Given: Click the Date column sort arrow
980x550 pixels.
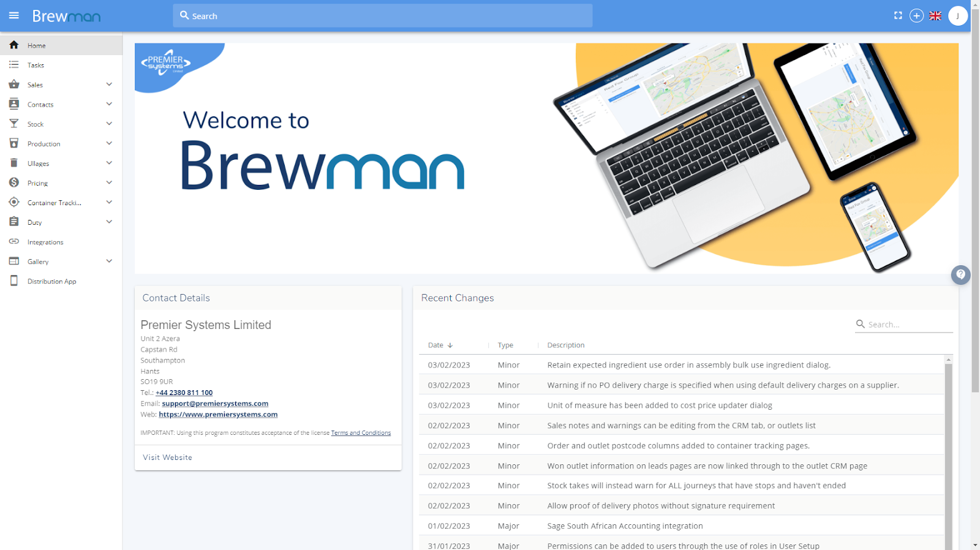Looking at the screenshot, I should click(x=450, y=345).
